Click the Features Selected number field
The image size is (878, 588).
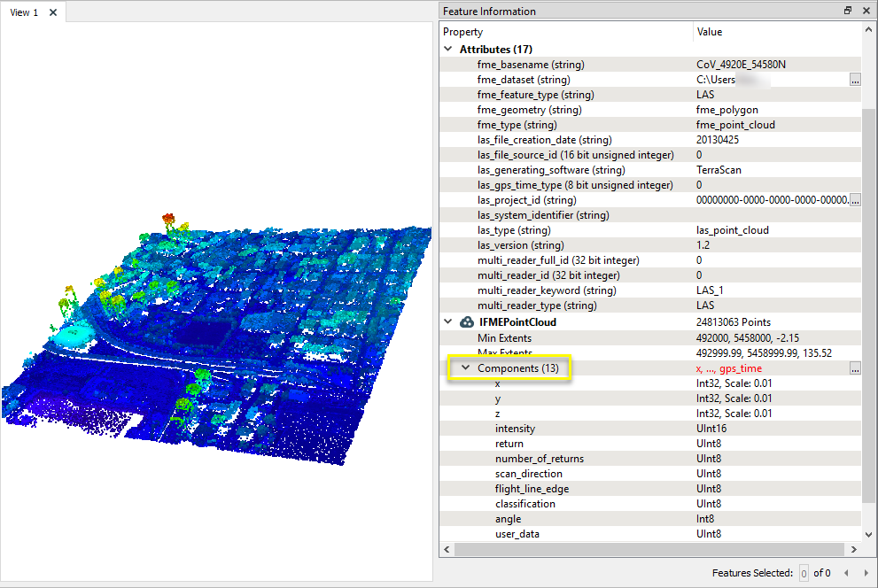tap(804, 572)
